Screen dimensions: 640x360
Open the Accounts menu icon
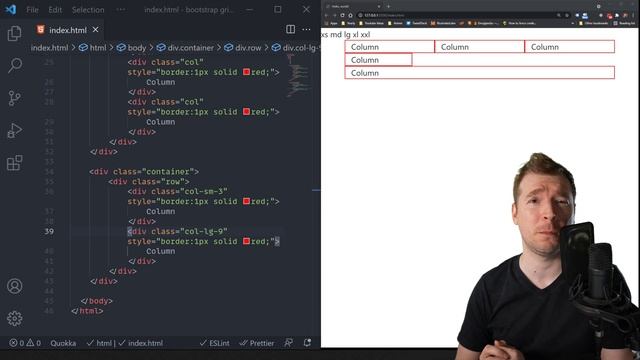click(x=15, y=286)
